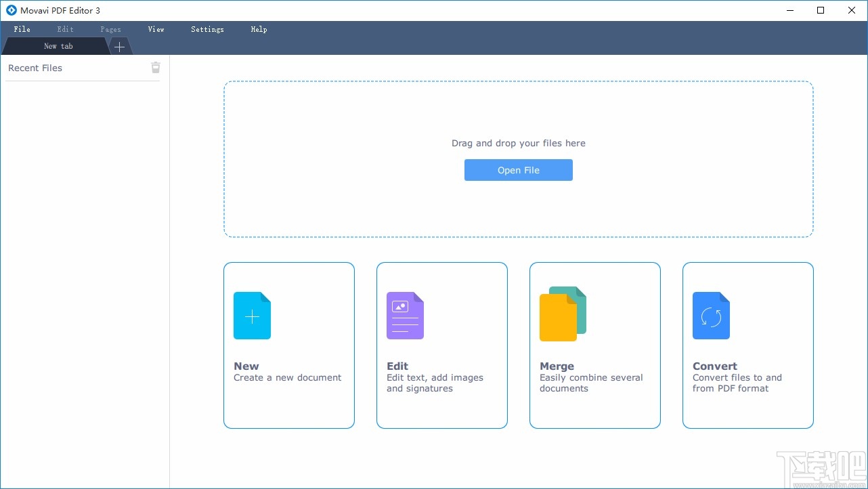Click the yellow Merge documents icon

tap(563, 314)
